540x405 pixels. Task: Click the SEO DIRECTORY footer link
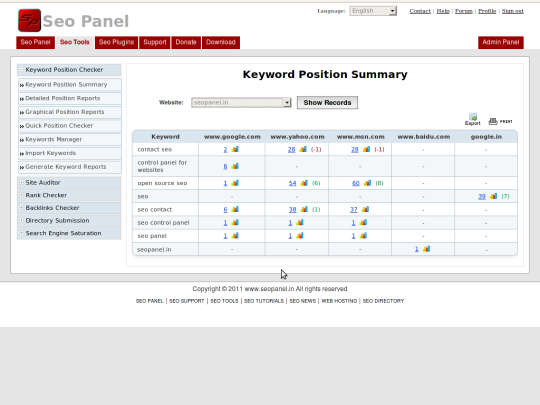click(383, 301)
